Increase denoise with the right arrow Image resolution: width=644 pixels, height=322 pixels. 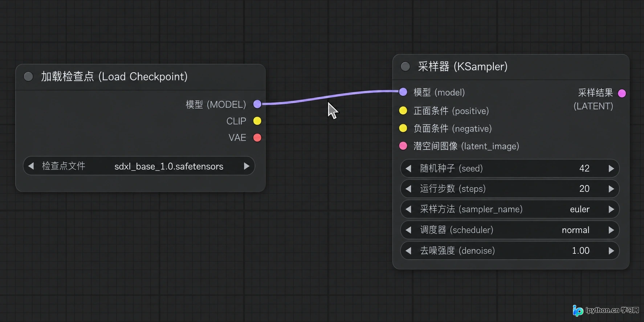(x=611, y=250)
